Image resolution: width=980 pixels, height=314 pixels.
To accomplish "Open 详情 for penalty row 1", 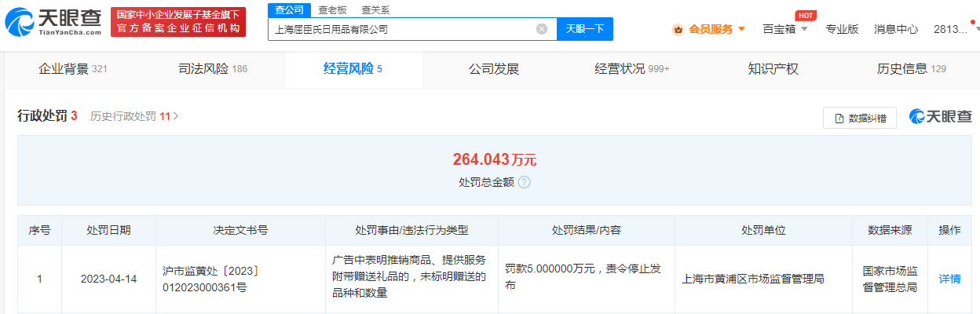I will [949, 279].
